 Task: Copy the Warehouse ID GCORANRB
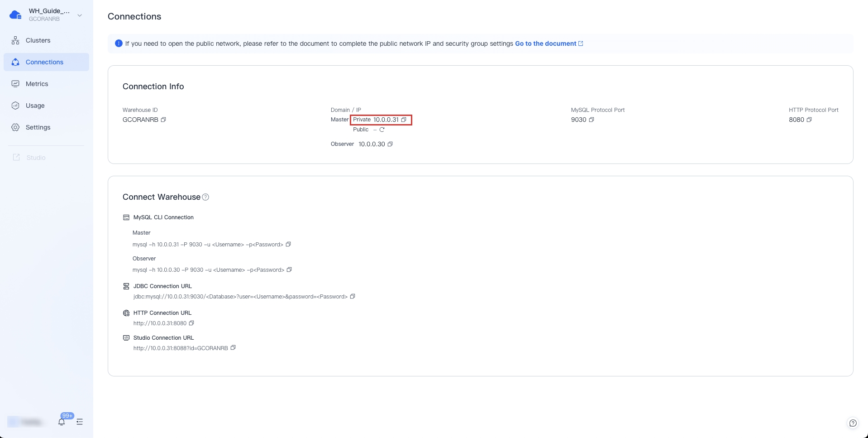pos(163,120)
